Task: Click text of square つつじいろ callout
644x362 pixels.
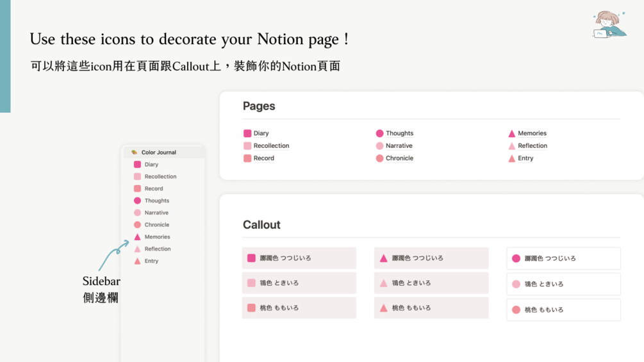Action: 285,258
